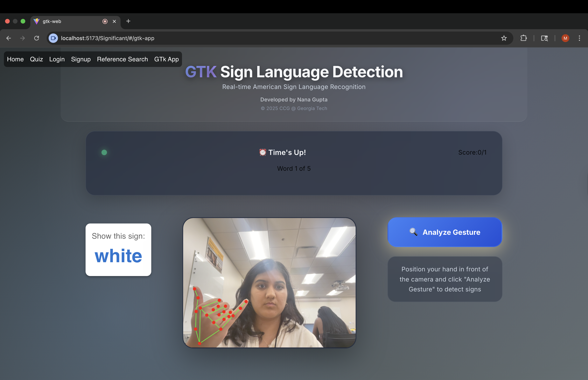Open the extensions puzzle icon
Screen dimensions: 588x380
click(523, 38)
